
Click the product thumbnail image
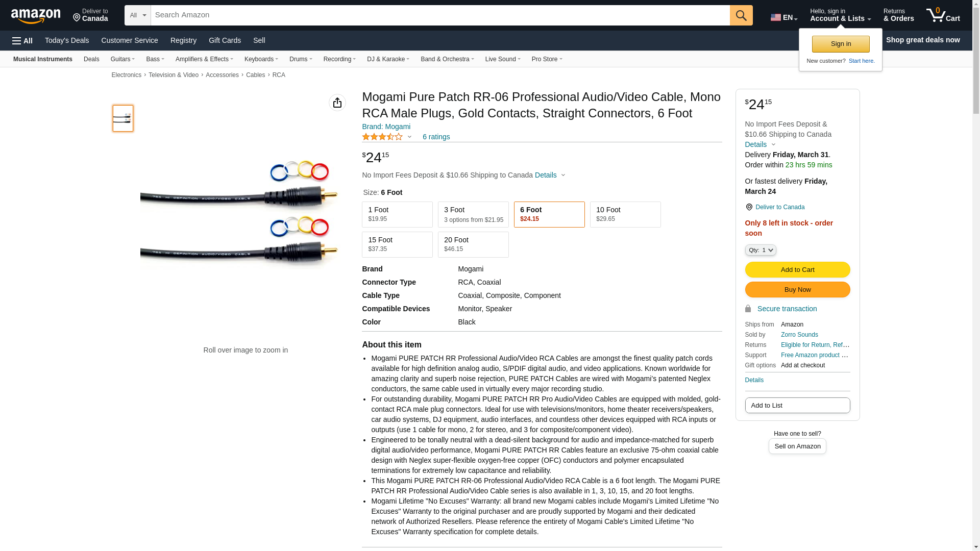[x=123, y=118]
